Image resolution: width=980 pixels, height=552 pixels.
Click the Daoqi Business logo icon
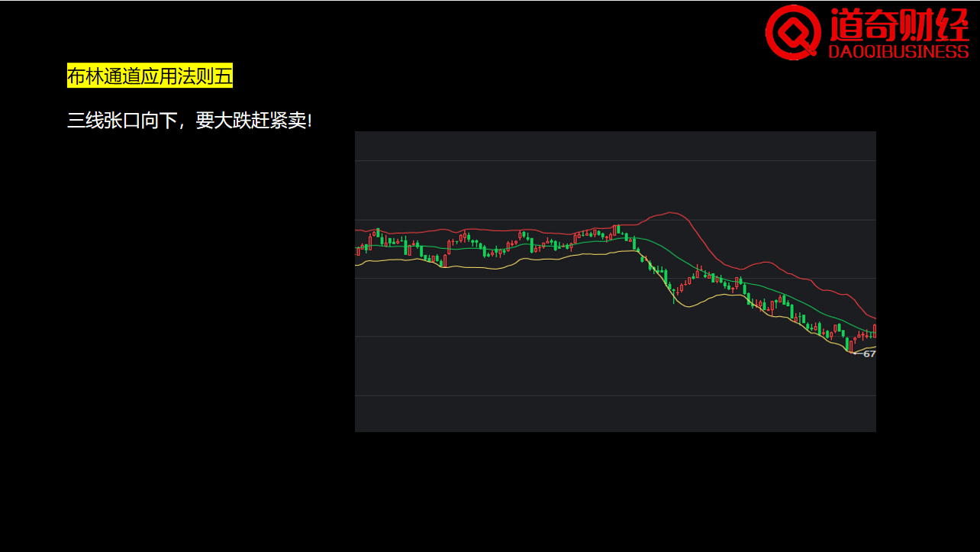pyautogui.click(x=794, y=32)
